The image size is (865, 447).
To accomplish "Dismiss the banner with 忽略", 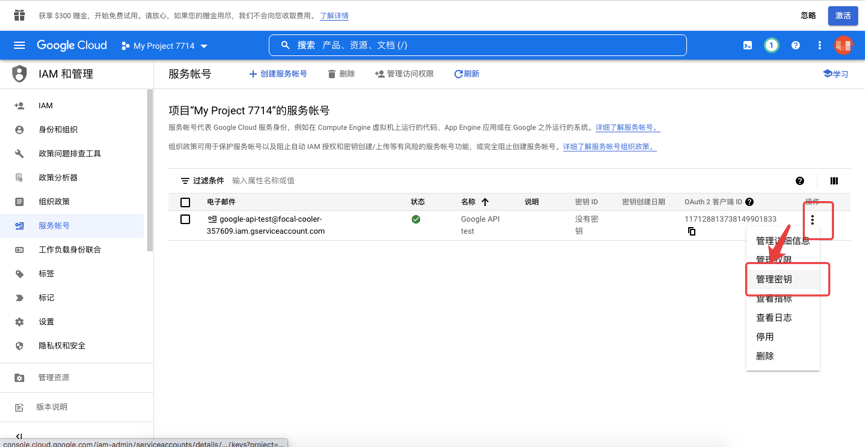I will pos(808,15).
